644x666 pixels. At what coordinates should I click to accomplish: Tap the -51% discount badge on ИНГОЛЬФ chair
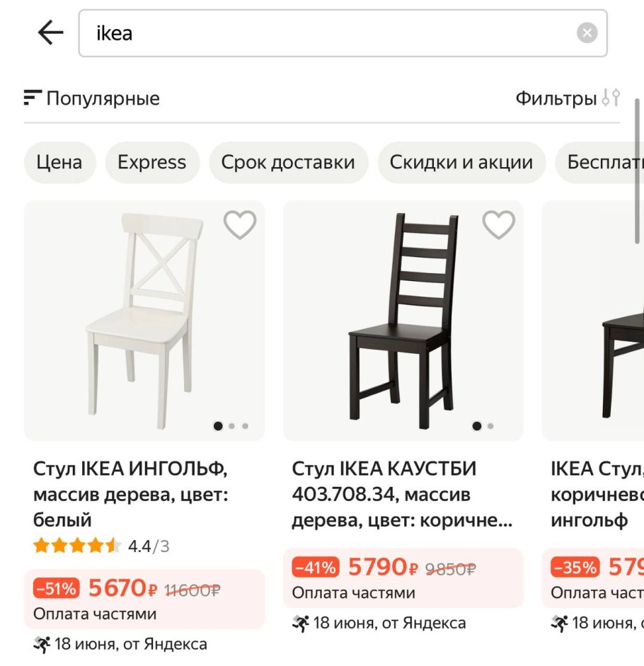point(56,588)
